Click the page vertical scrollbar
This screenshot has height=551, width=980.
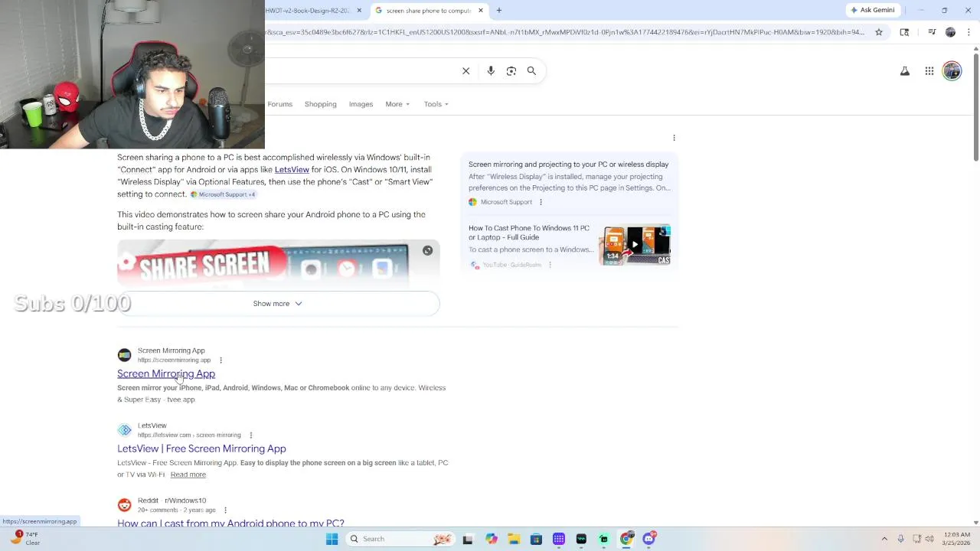(975, 107)
